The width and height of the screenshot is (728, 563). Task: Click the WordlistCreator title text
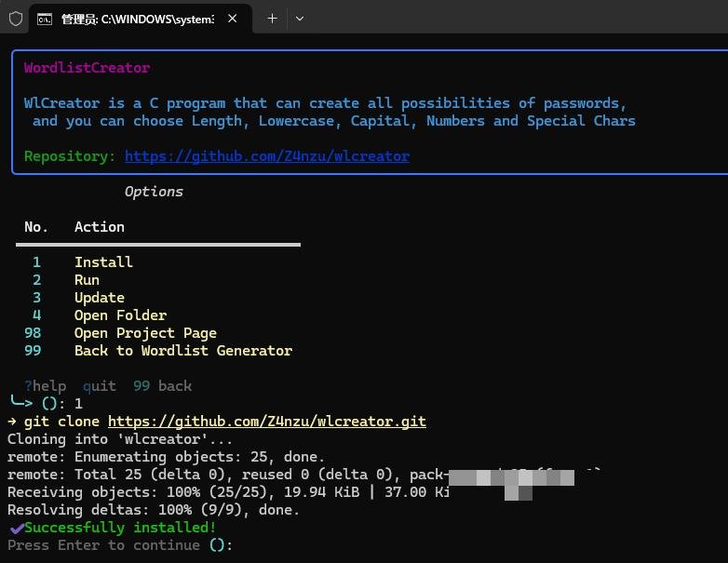(88, 68)
